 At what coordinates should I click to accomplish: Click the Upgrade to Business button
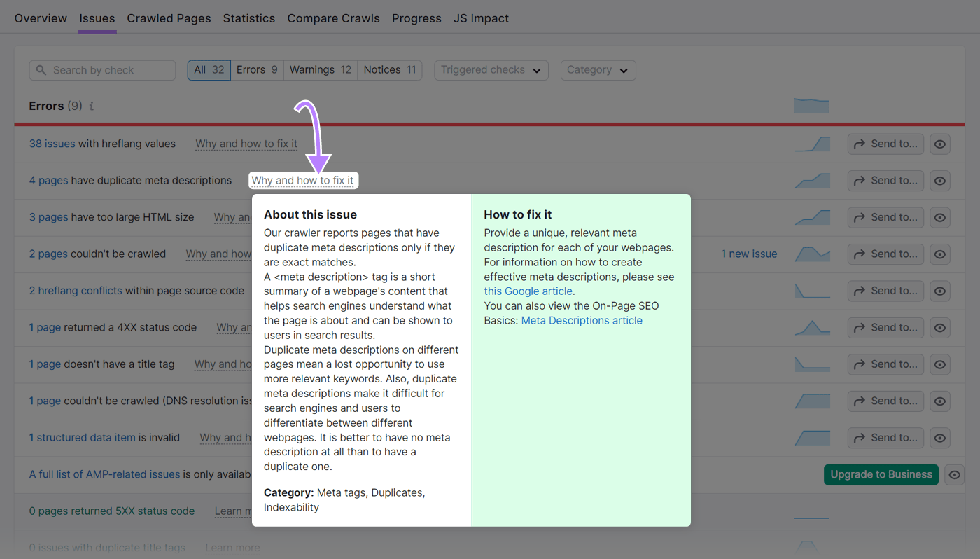pyautogui.click(x=881, y=474)
